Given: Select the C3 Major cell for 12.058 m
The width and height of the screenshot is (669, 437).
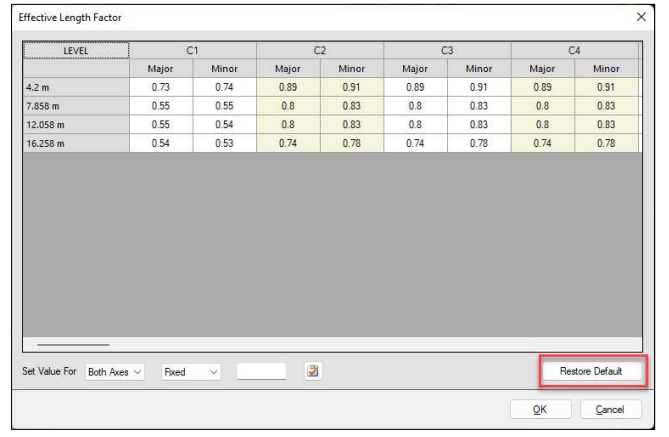Looking at the screenshot, I should point(415,125).
